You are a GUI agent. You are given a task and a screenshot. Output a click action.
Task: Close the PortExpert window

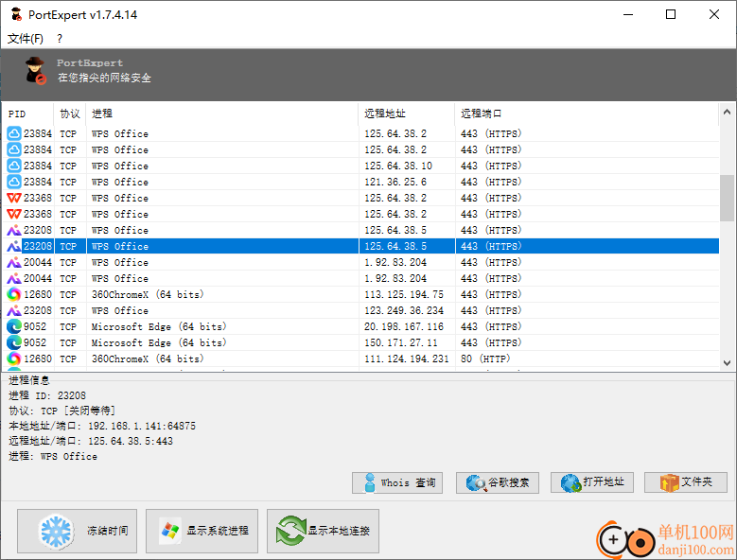pyautogui.click(x=714, y=14)
